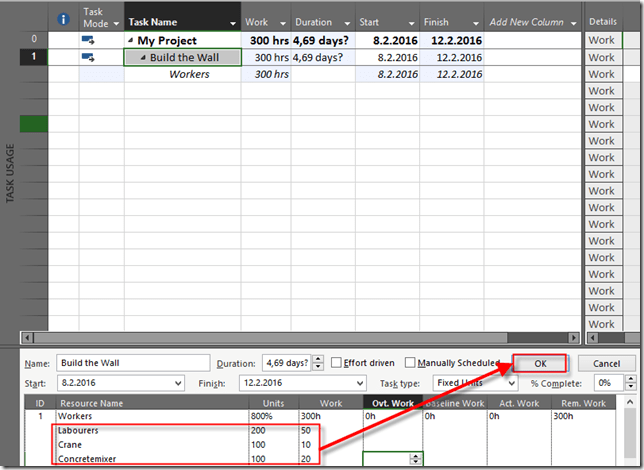Toggle the Manually Scheduled checkbox
The height and width of the screenshot is (470, 644).
[411, 363]
